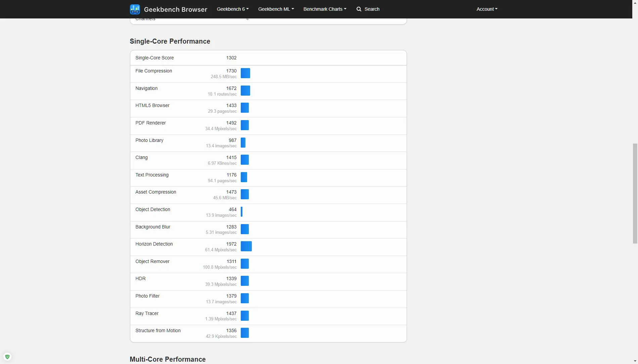638x364 pixels.
Task: Click the vertical page scrollbar thumb
Action: (635, 194)
